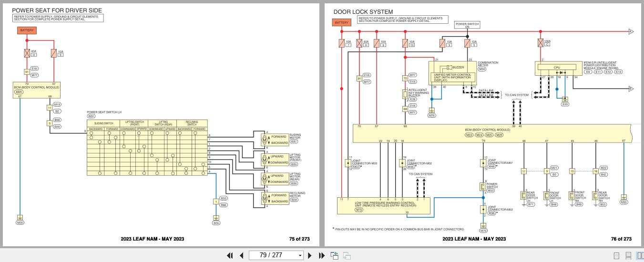The width and height of the screenshot is (644, 262).
Task: Click the SLIDING SWITCH column header
Action: pos(103,123)
